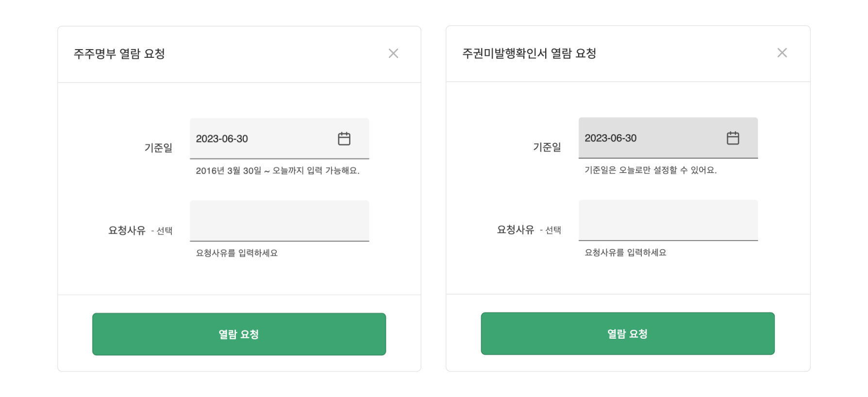
Task: Click the X icon on 주주명부 열람 요청
Action: pos(393,53)
